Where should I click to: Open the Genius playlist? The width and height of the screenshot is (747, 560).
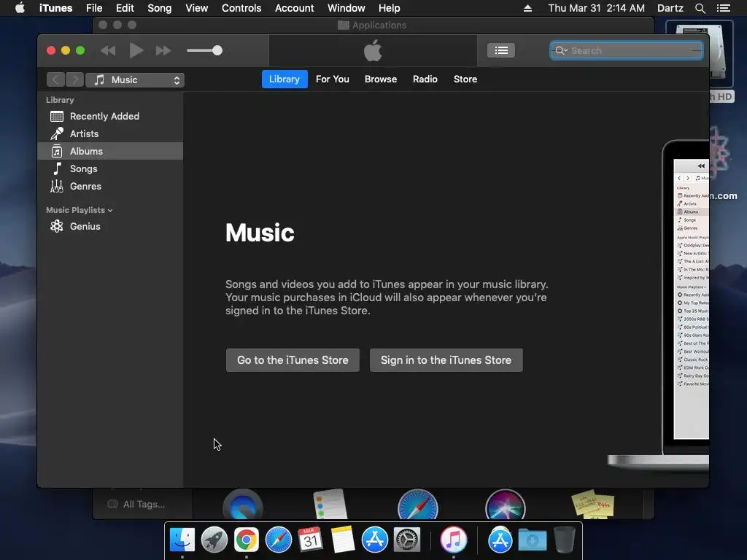tap(110, 226)
